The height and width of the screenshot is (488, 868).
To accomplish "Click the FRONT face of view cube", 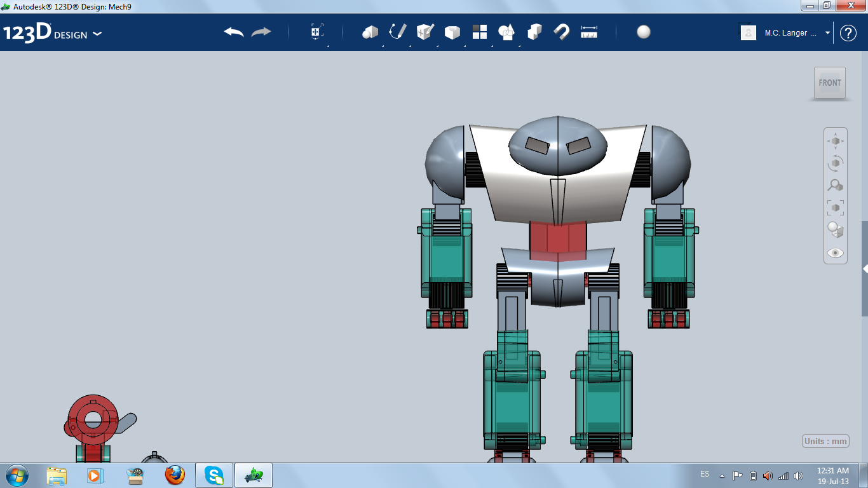I will coord(830,83).
